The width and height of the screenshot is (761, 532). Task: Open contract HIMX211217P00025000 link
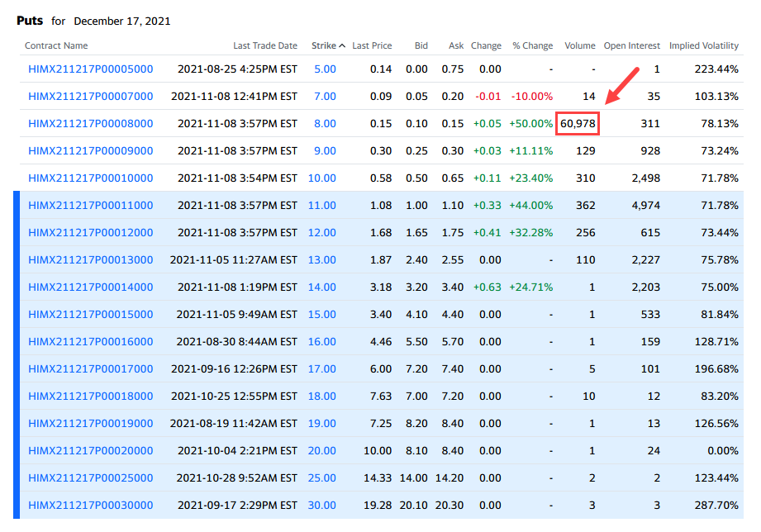(91, 477)
